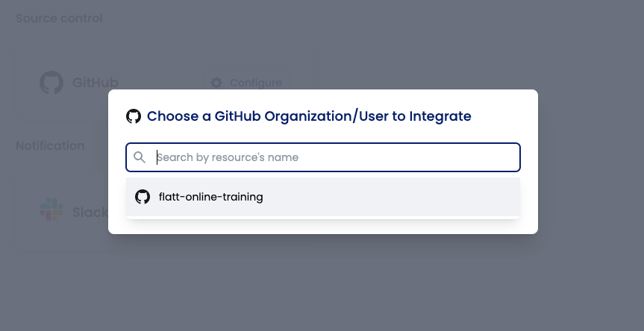Click the Notification section heading
This screenshot has height=331, width=644.
pos(50,145)
